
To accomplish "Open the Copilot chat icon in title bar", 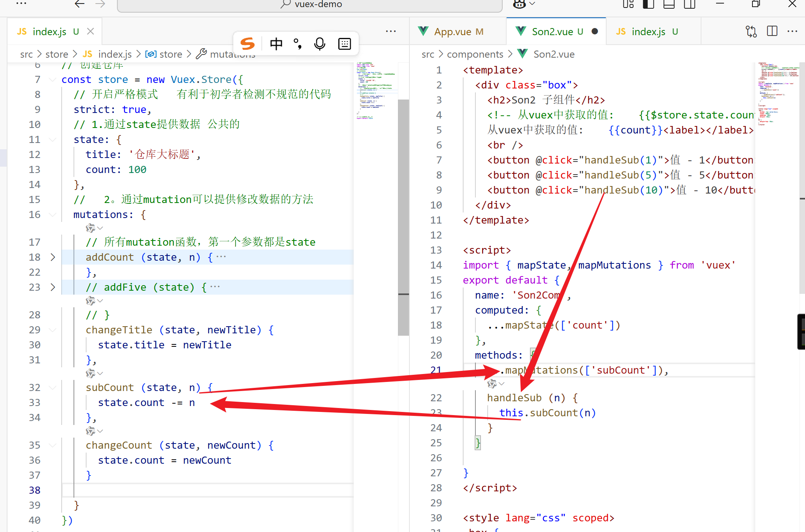I will pos(519,4).
